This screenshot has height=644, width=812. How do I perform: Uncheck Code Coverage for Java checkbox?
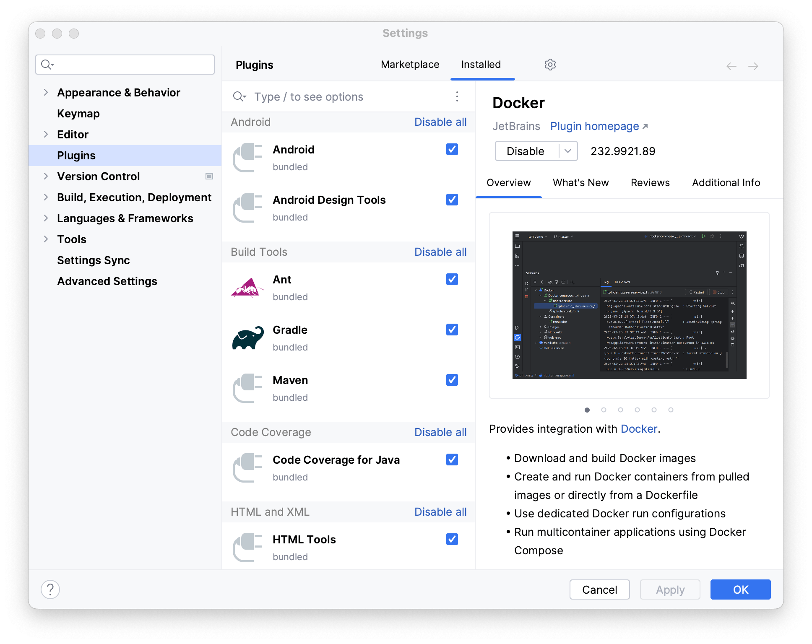click(452, 460)
